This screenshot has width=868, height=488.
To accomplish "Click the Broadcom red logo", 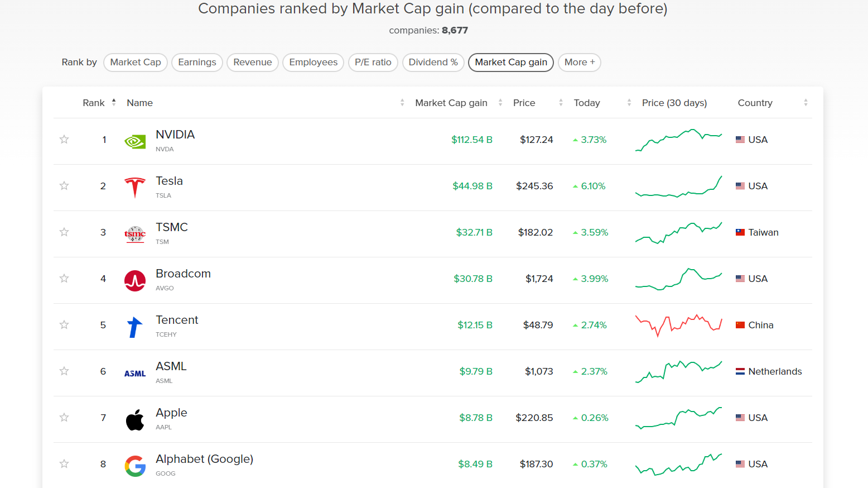I will click(135, 280).
